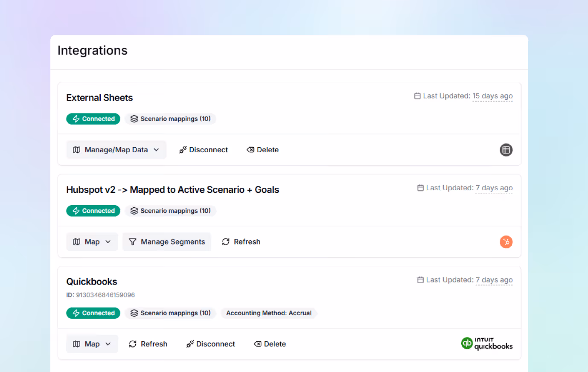Refresh the Quickbooks integration
The image size is (588, 372).
pos(148,344)
